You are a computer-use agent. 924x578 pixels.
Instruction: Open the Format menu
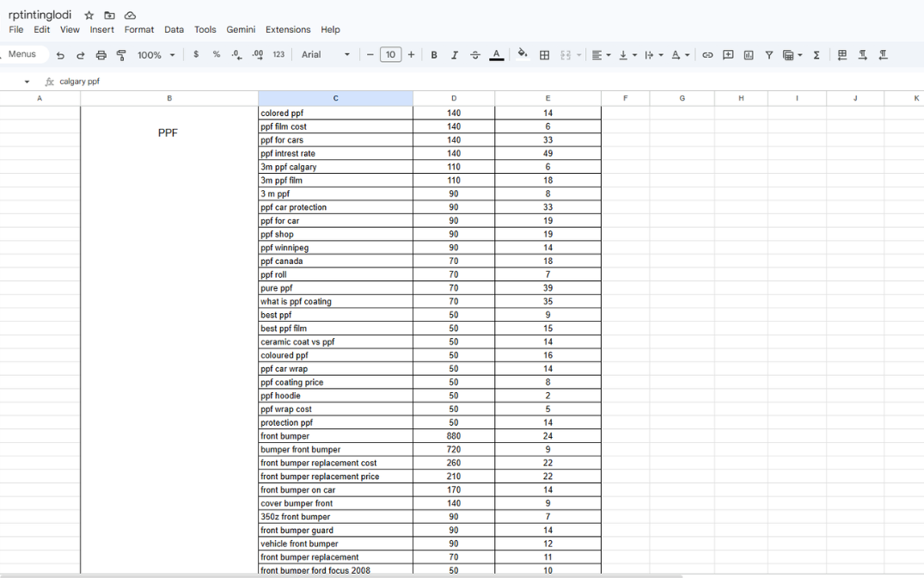(139, 29)
